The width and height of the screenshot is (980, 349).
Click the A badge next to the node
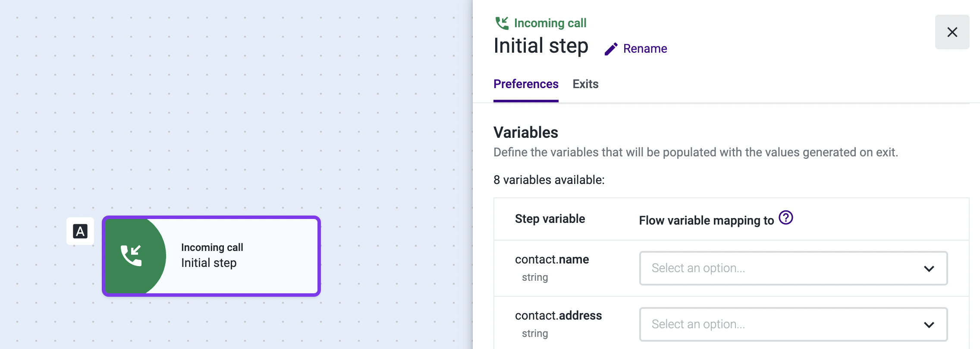(80, 232)
